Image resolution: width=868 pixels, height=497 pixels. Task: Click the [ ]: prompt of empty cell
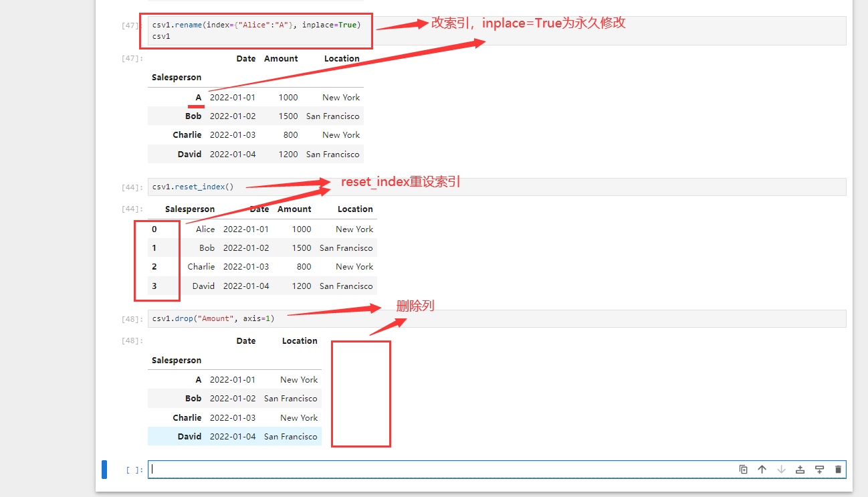click(134, 470)
